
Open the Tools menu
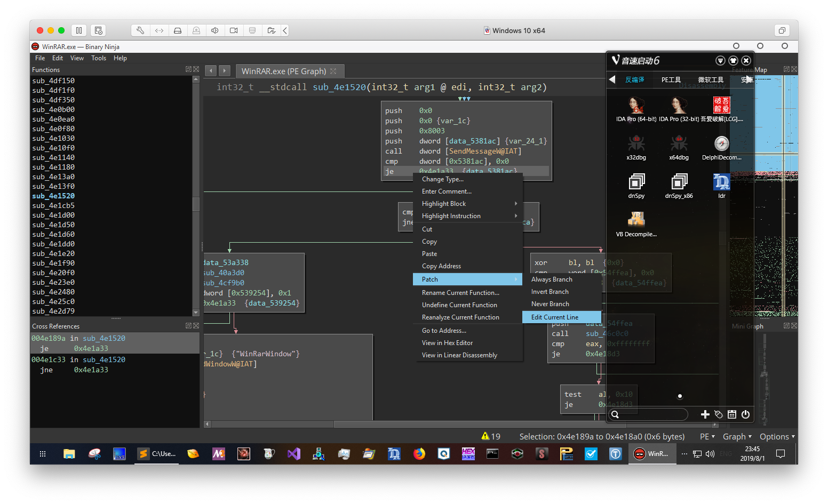(99, 58)
